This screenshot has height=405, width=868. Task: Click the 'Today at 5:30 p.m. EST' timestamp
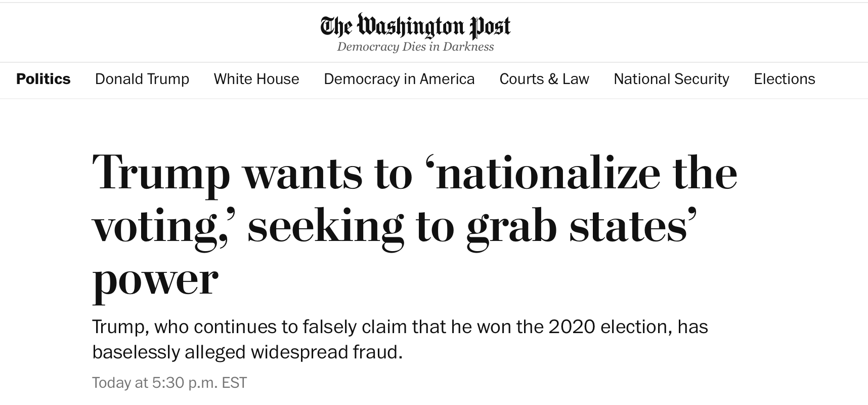click(x=169, y=383)
